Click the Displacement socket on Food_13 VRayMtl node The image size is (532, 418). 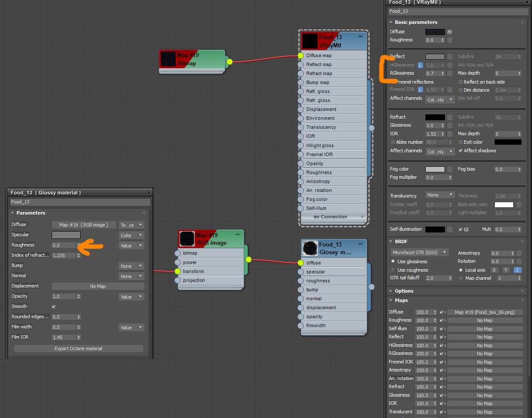[301, 109]
